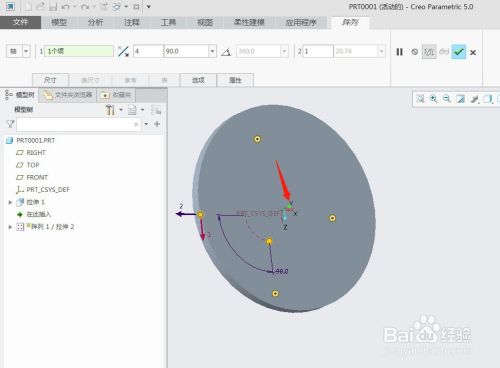Toggle the attached preview icon
Image resolution: width=500 pixels, height=368 pixels.
pyautogui.click(x=429, y=52)
